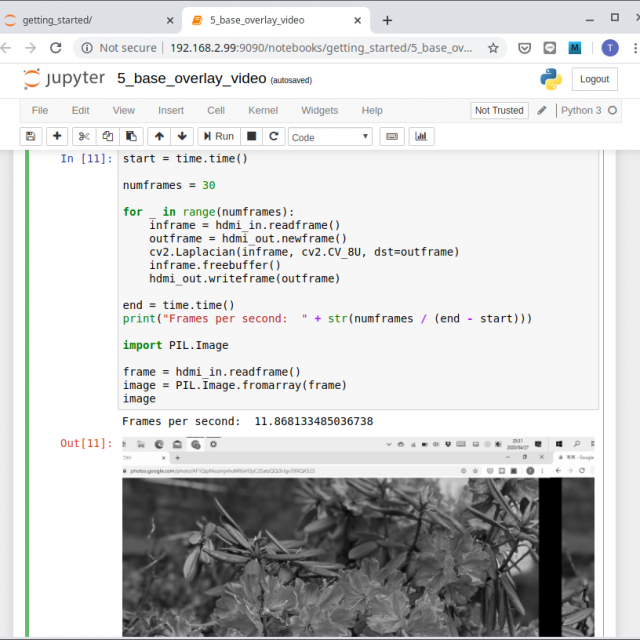
Task: Click the bar chart icon in the toolbar
Action: pyautogui.click(x=422, y=136)
